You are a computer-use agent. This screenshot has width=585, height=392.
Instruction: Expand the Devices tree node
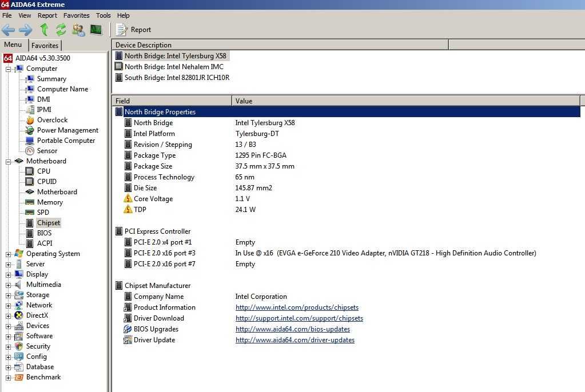pyautogui.click(x=8, y=326)
